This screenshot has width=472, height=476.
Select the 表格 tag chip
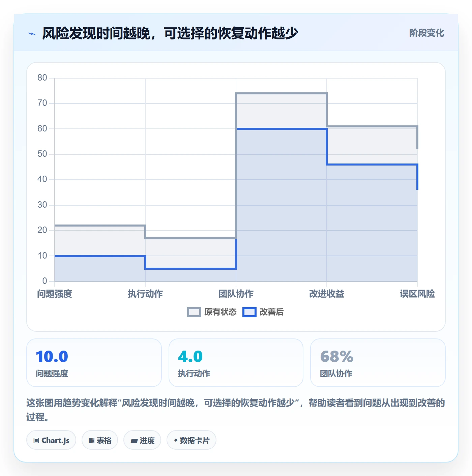pyautogui.click(x=100, y=440)
